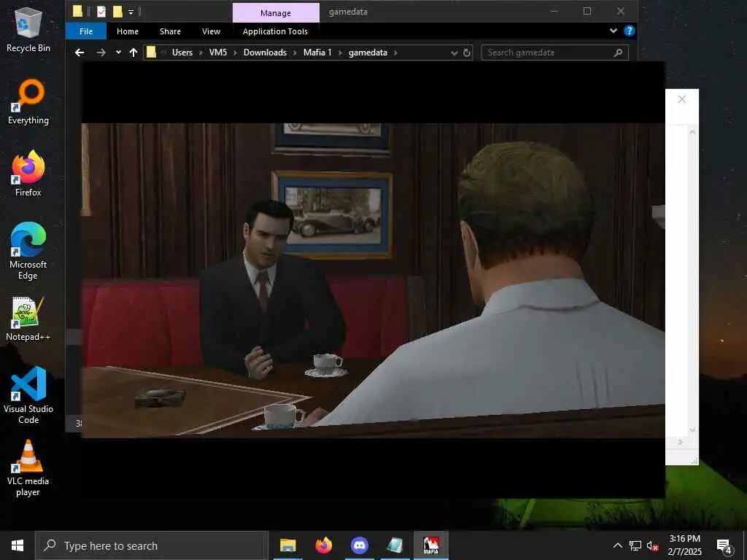
Task: Refresh the gamedata folder view
Action: click(467, 52)
